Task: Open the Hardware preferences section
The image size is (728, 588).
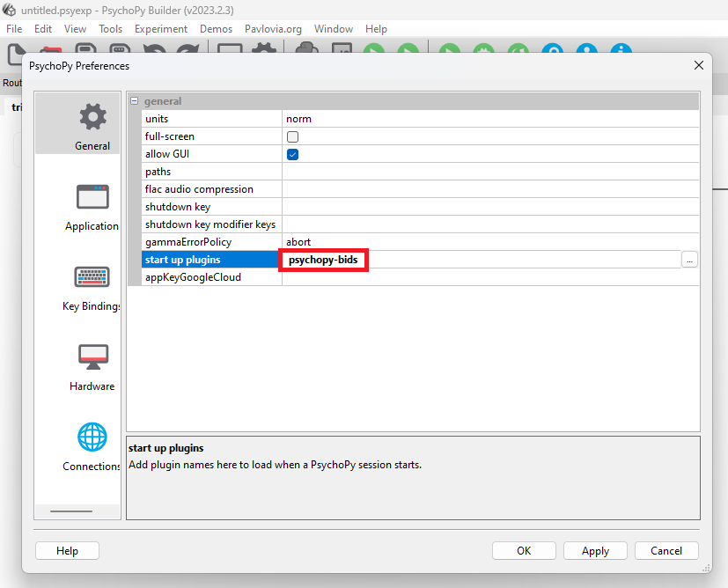Action: (92, 367)
